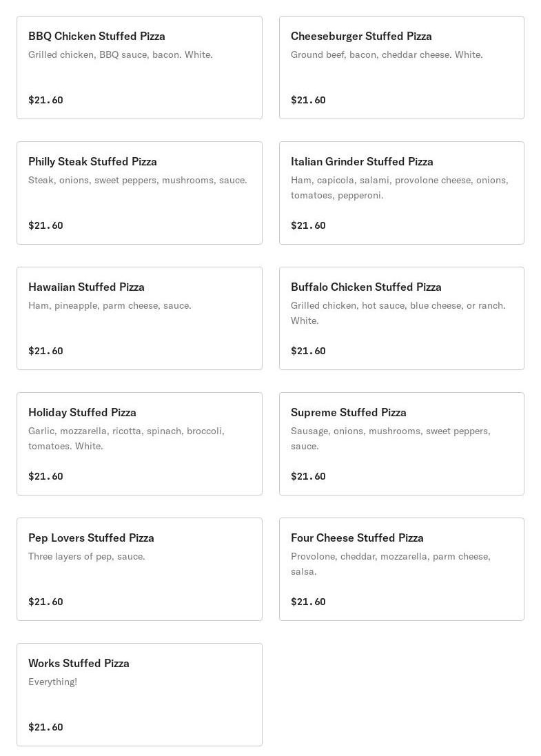541x756 pixels.
Task: Open the BBQ Chicken Stuffed Pizza item
Action: pos(139,68)
